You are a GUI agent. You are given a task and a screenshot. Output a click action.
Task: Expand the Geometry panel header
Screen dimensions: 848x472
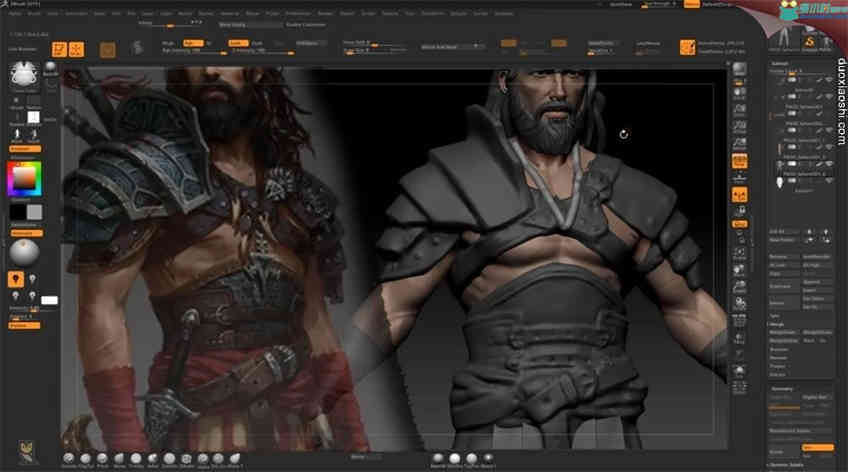click(782, 389)
